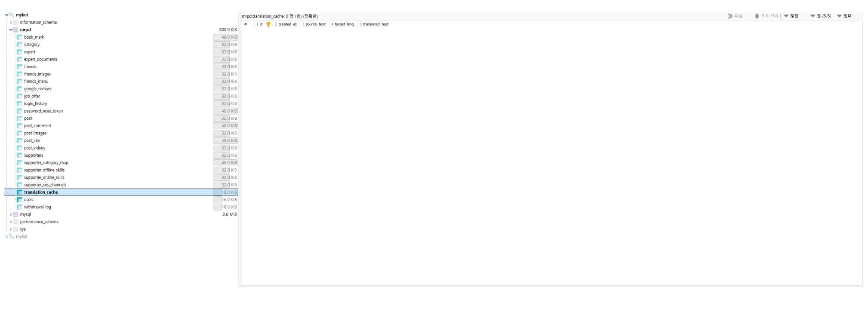This screenshot has height=332, width=868.
Task: Open the 열 (5/5) columns dropdown
Action: [821, 16]
